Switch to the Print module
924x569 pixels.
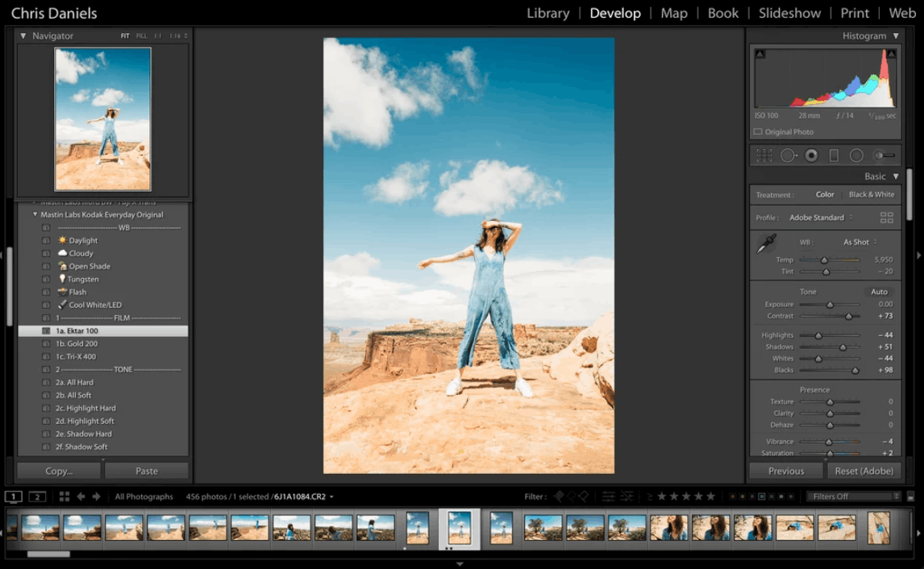(x=855, y=13)
